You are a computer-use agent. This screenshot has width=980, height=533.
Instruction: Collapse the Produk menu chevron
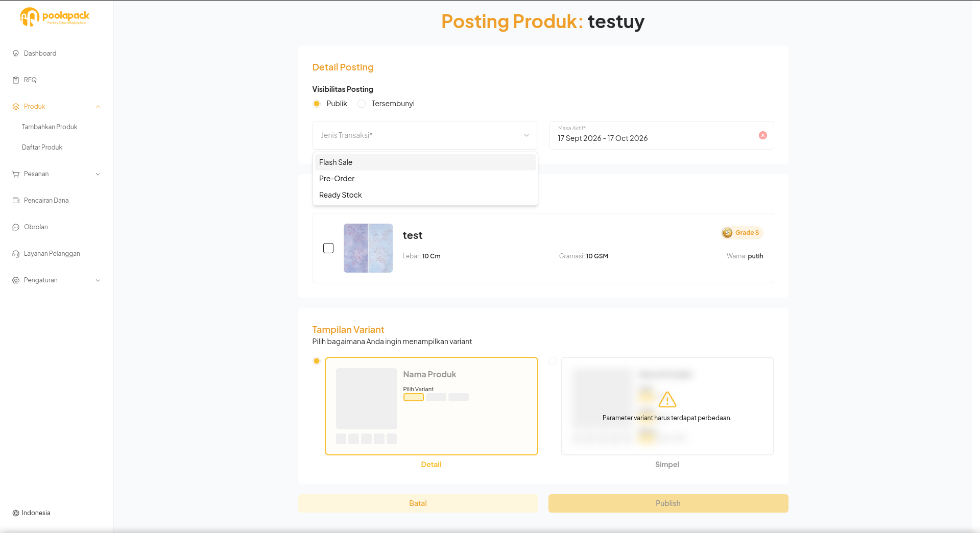click(98, 107)
